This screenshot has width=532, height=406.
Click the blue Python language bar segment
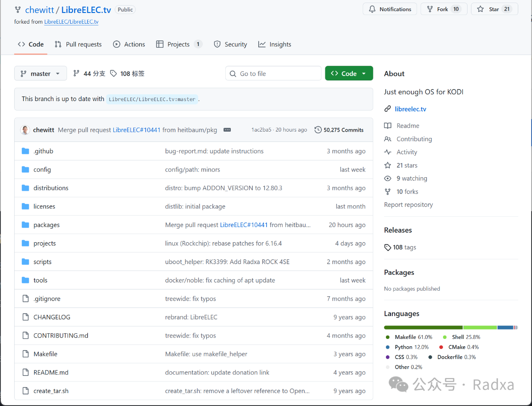pyautogui.click(x=505, y=328)
